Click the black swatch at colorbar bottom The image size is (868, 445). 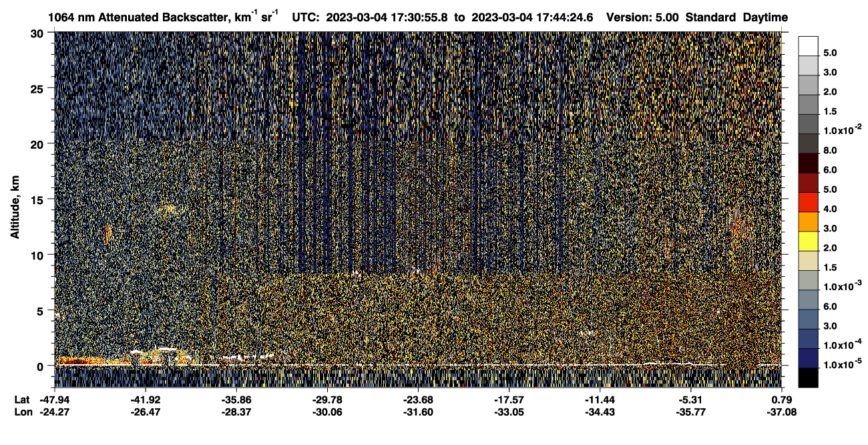click(x=808, y=378)
